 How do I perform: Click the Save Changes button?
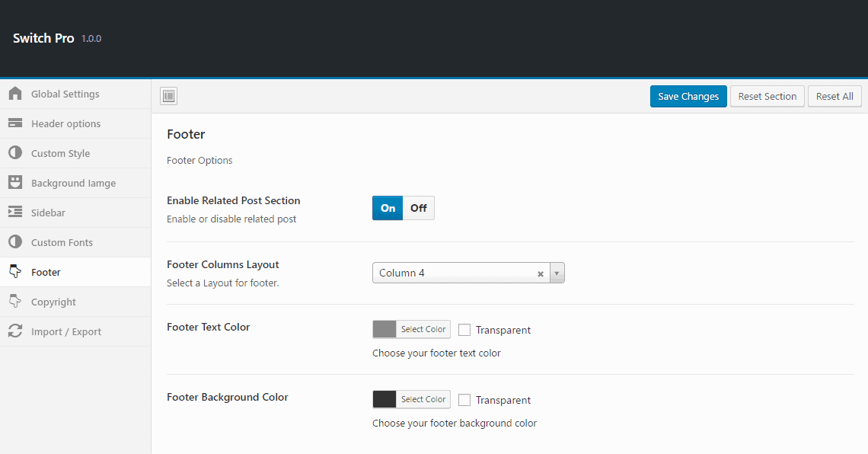pyautogui.click(x=688, y=97)
